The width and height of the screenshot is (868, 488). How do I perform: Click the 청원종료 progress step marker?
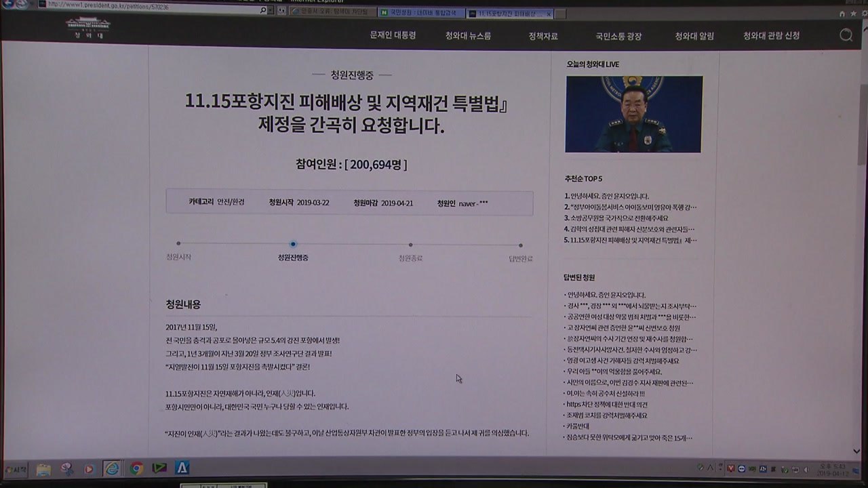[x=410, y=245]
